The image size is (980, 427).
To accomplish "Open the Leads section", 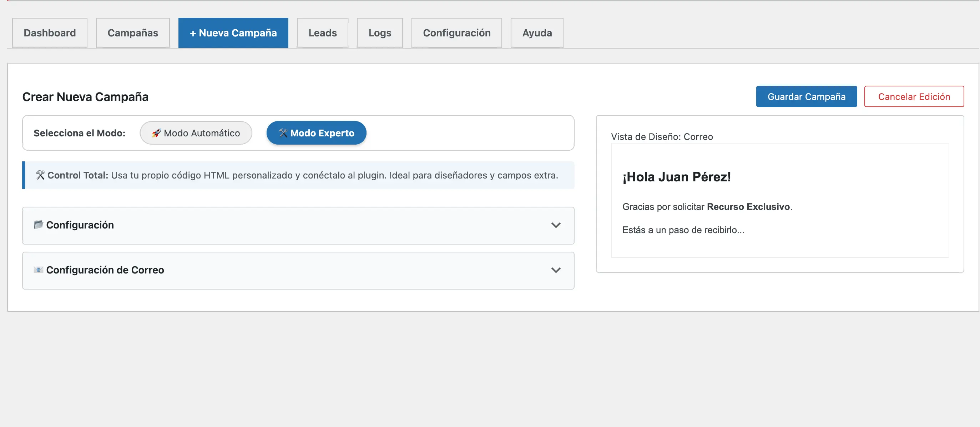I will tap(322, 33).
